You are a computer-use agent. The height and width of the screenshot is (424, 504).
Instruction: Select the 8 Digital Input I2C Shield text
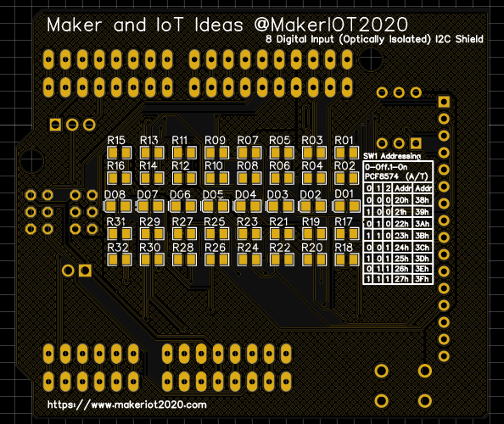374,40
